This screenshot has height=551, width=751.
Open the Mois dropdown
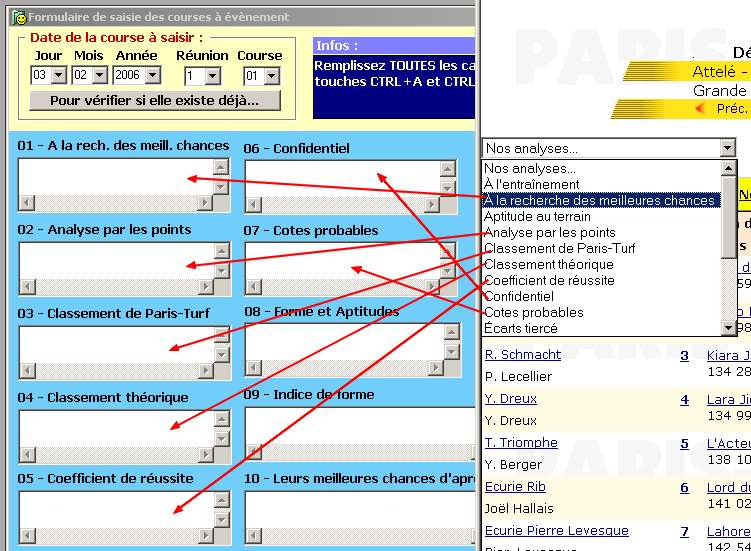(100, 75)
